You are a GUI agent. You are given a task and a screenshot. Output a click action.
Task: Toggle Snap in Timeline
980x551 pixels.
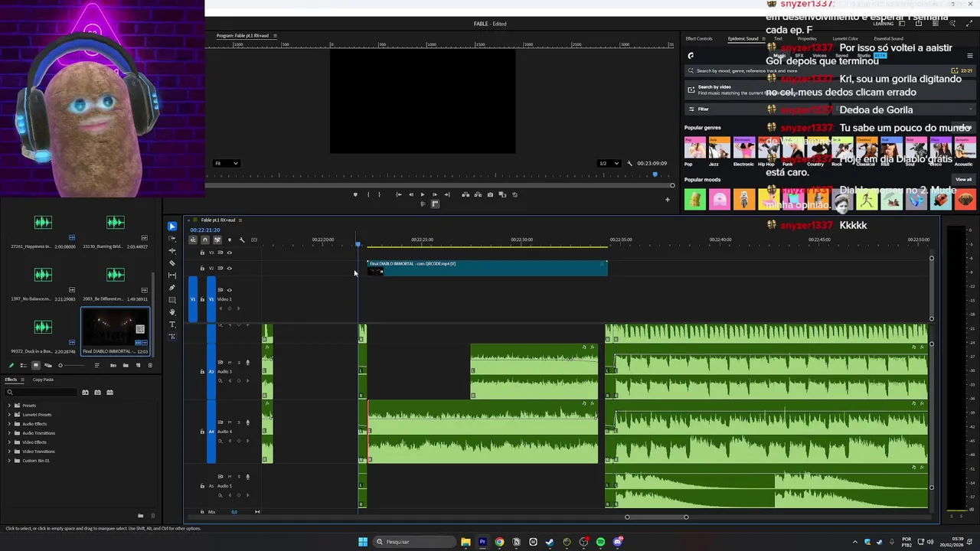pyautogui.click(x=204, y=240)
